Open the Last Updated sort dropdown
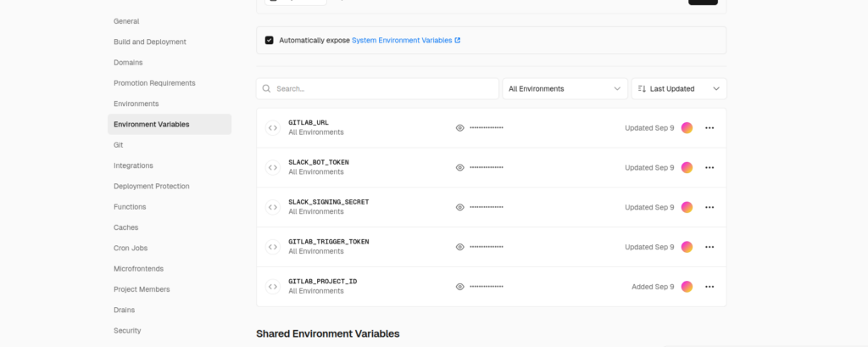868x347 pixels. [x=678, y=88]
